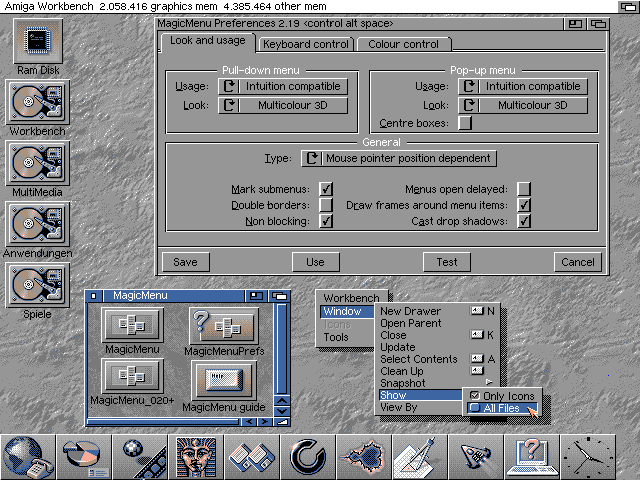
Task: Select the MagicMenu program icon
Action: pyautogui.click(x=132, y=325)
